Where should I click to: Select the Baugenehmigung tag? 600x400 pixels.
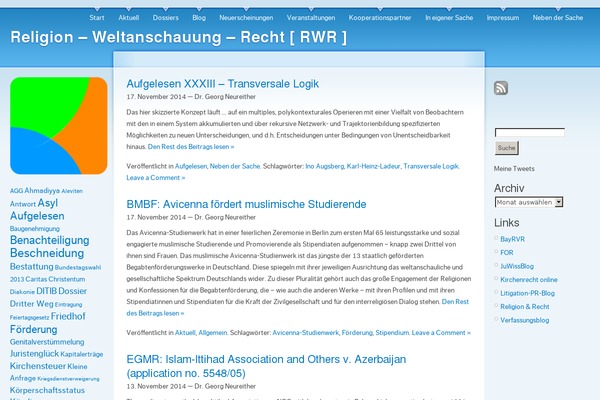(35, 229)
